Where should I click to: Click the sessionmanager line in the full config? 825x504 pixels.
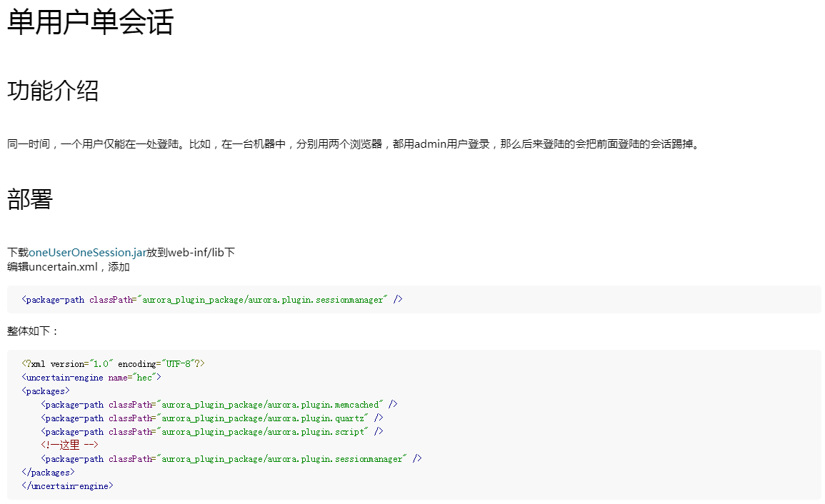[231, 459]
